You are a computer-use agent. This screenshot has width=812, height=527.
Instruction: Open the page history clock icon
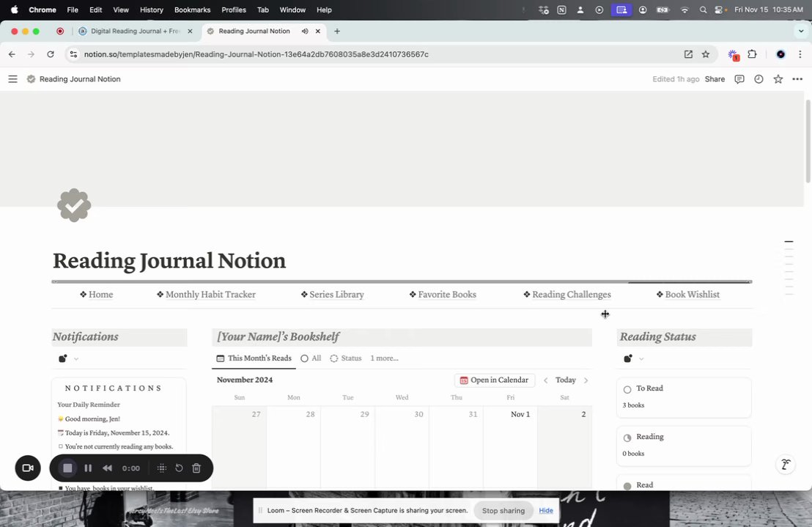[x=759, y=79]
